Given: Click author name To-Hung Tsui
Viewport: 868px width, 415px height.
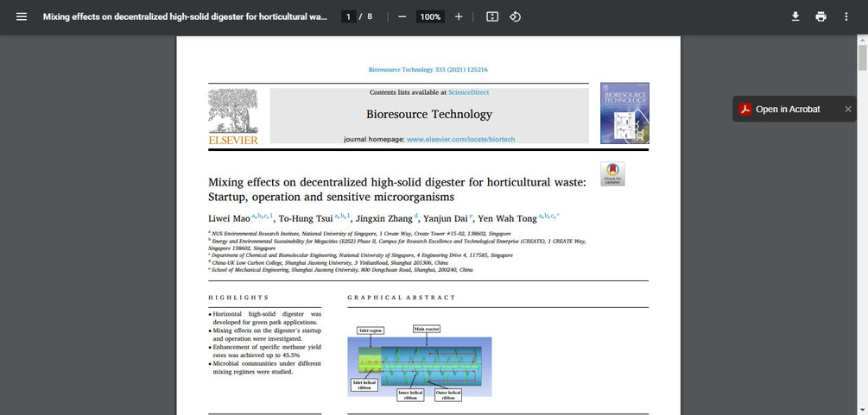Looking at the screenshot, I should pos(305,218).
